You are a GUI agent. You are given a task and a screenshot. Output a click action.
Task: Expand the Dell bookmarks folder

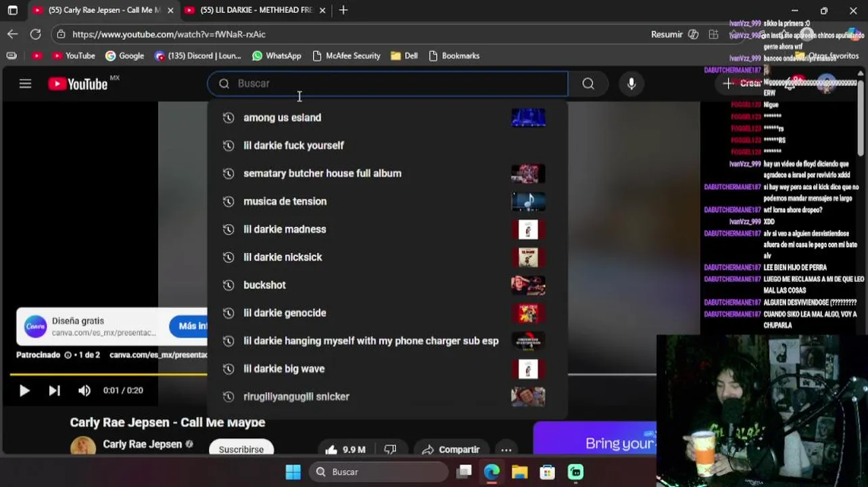coord(404,55)
